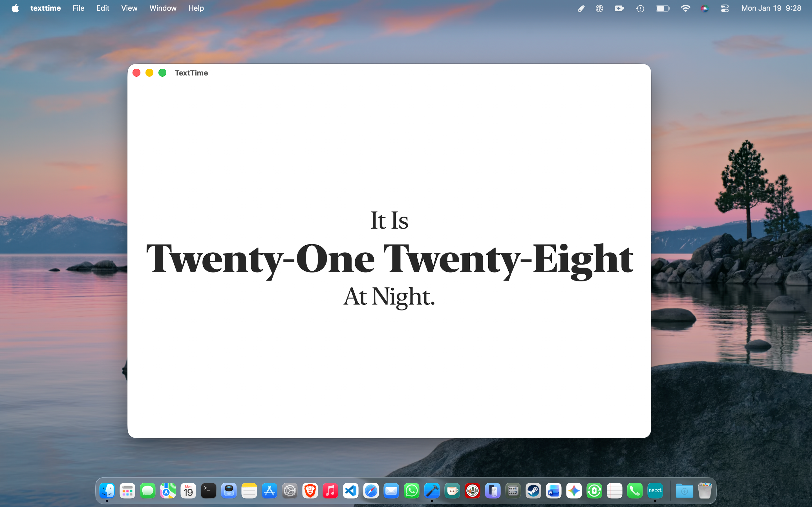Open the battery status indicator
Screen dimensions: 812x507
click(x=663, y=8)
